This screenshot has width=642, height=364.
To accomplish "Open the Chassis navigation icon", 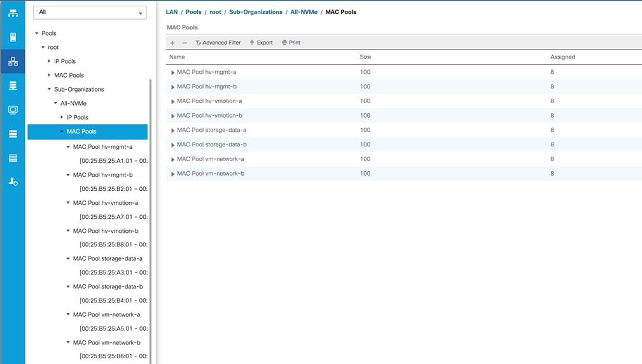I will (13, 158).
